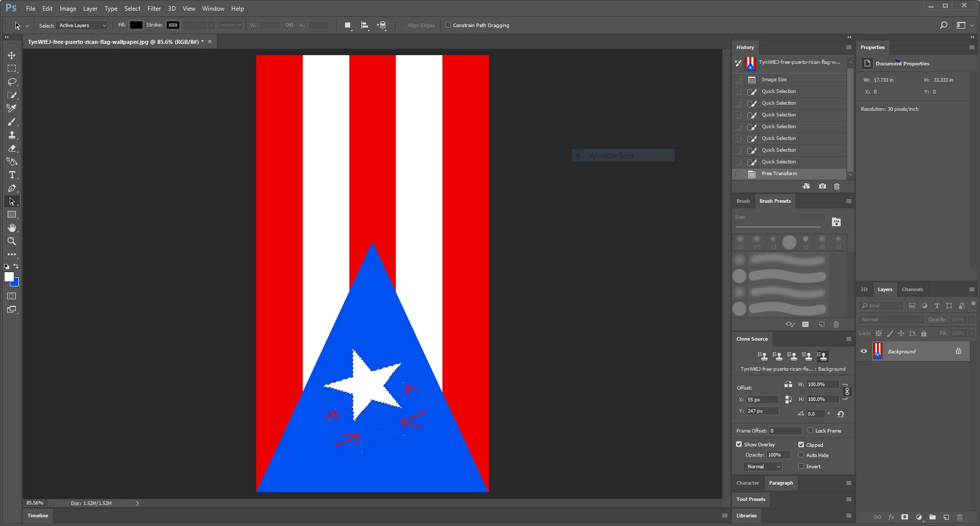Screen dimensions: 980x526
Task: Select the Move tool
Action: [12, 55]
